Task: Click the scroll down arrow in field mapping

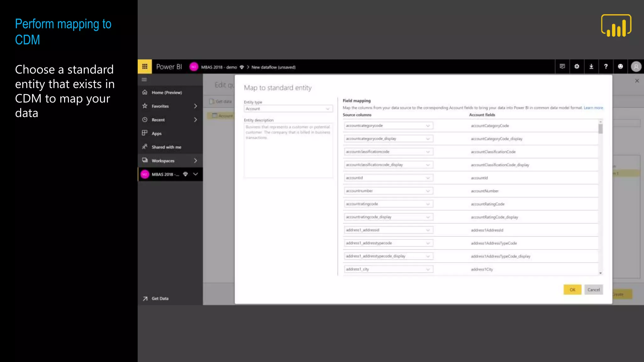Action: (x=600, y=273)
